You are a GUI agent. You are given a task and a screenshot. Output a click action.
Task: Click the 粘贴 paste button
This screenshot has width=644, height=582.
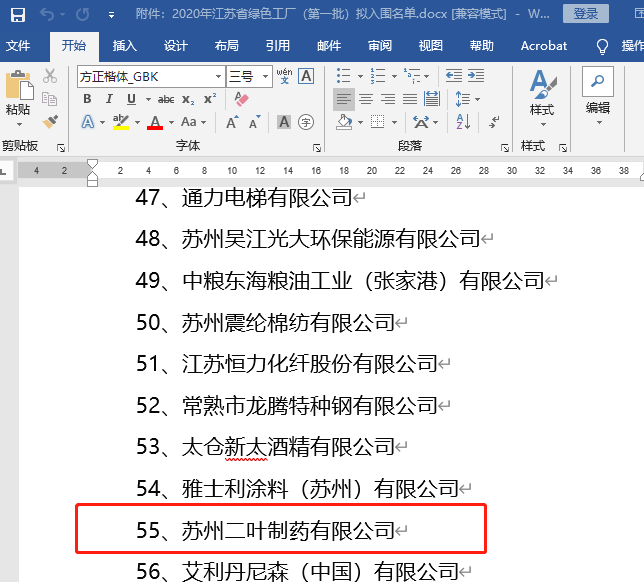pyautogui.click(x=18, y=95)
